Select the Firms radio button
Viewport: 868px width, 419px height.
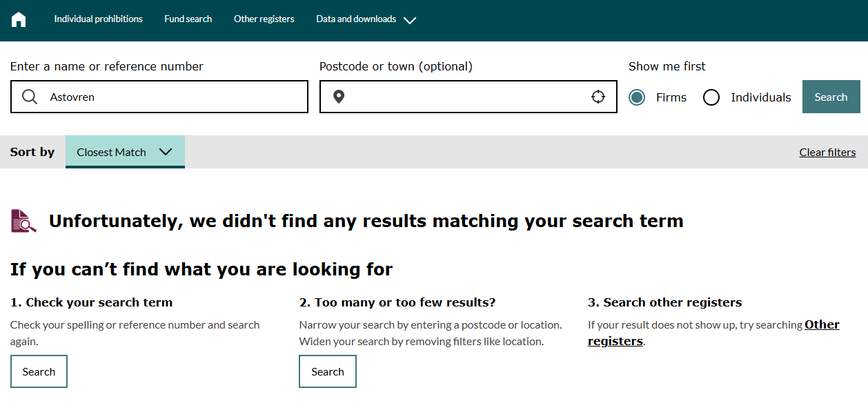(637, 97)
